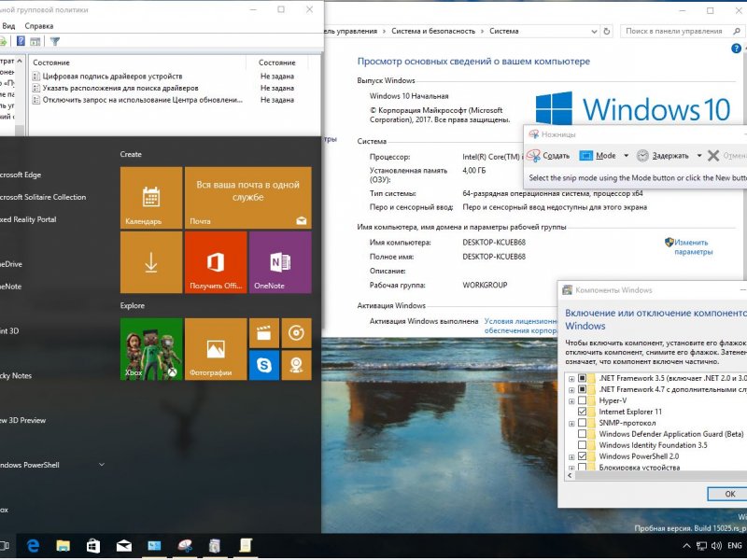Open the Maps webcam-pin tile
The height and width of the screenshot is (560, 747).
tap(296, 365)
